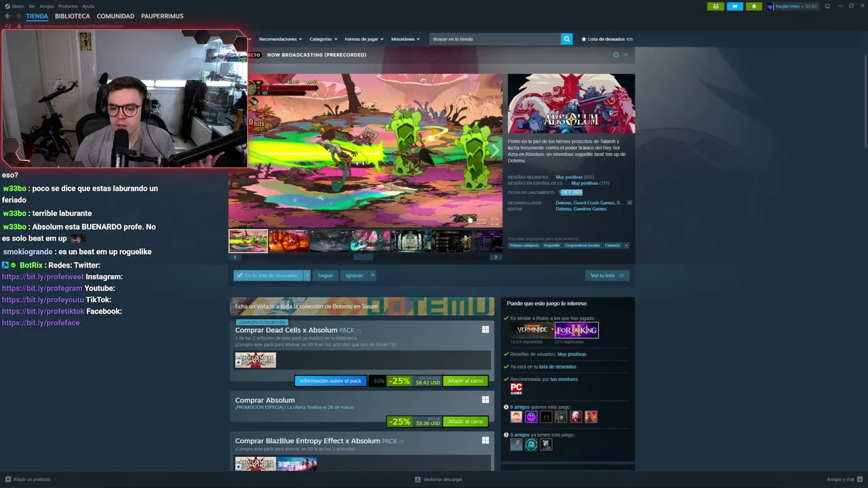868x488 pixels.
Task: Click the Roguelite tag
Action: 552,245
